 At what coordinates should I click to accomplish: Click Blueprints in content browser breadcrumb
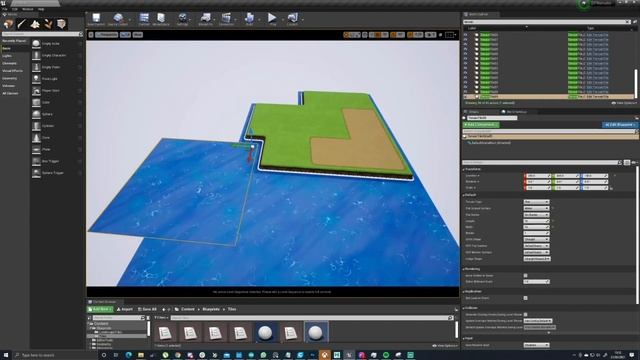(x=211, y=309)
